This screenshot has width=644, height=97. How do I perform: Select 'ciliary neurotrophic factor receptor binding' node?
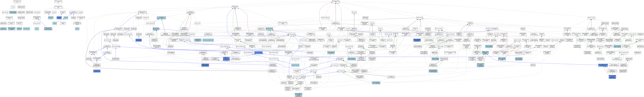11,29
